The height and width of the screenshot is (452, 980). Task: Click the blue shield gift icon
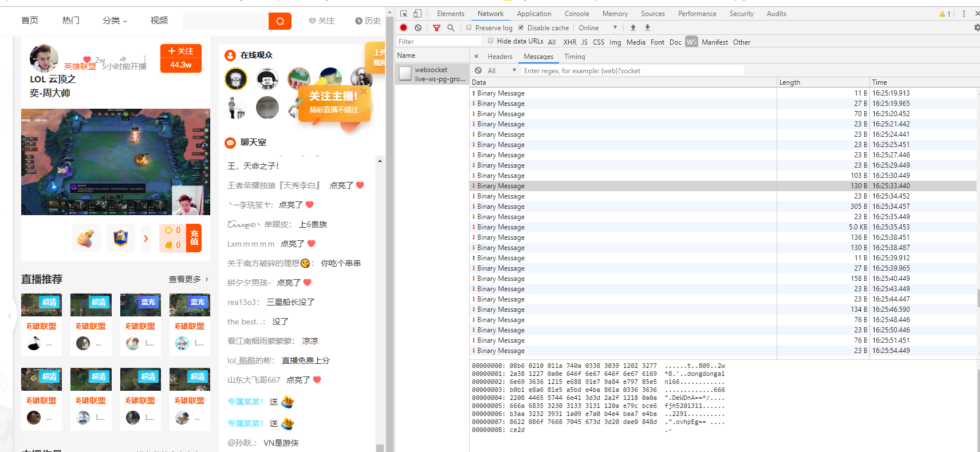pos(121,238)
